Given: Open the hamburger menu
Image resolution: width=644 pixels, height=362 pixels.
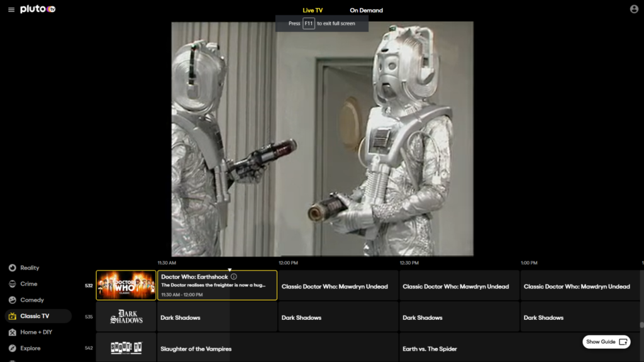Looking at the screenshot, I should coord(11,10).
